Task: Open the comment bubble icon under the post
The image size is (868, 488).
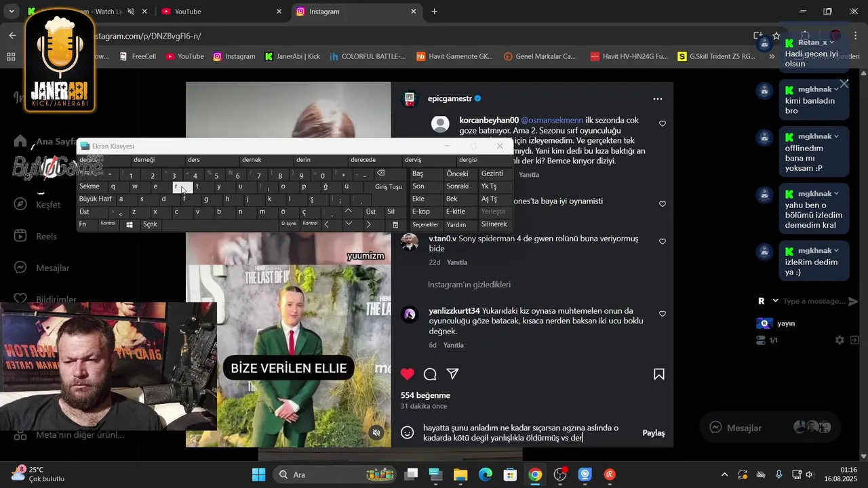Action: [x=430, y=374]
